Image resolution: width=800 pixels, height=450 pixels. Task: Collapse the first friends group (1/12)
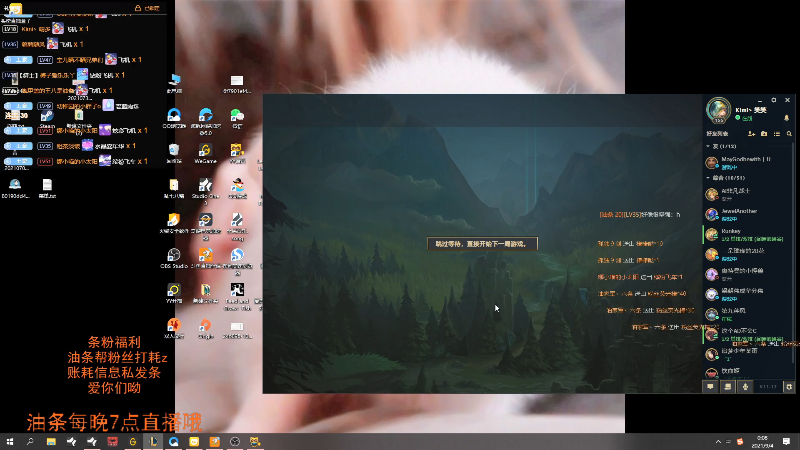[x=708, y=146]
